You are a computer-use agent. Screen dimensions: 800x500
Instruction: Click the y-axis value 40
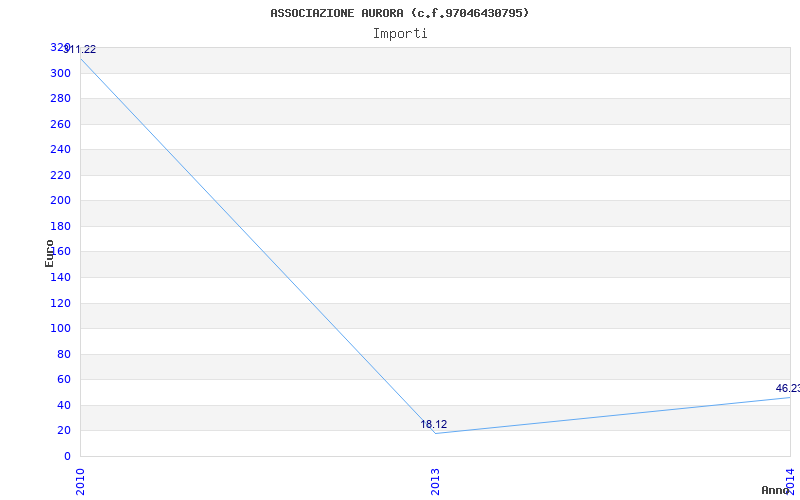(x=64, y=406)
